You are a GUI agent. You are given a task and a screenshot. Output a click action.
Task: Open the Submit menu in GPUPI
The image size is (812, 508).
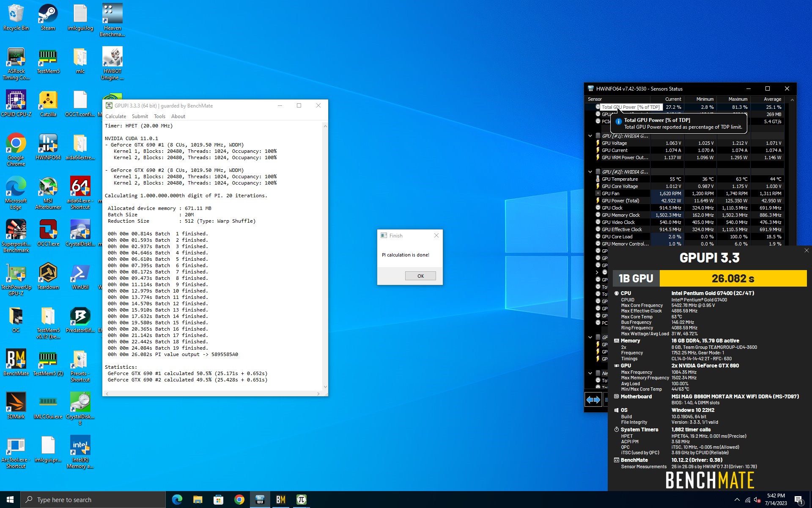pos(140,116)
